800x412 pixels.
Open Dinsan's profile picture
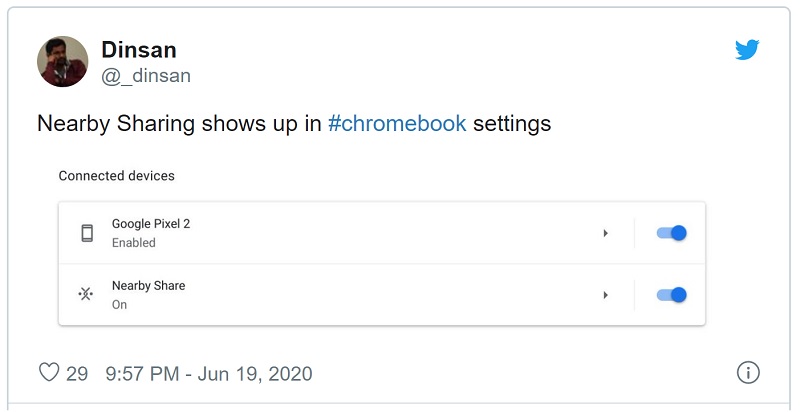(x=63, y=62)
